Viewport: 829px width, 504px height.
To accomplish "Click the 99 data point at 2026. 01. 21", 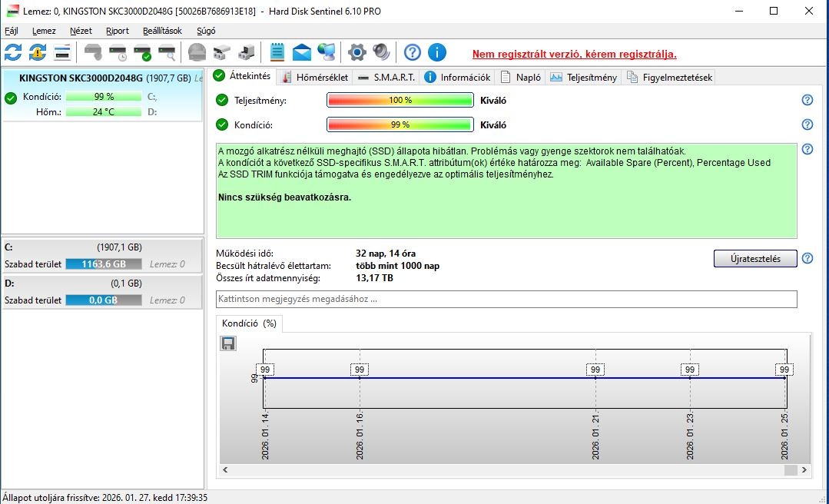I will point(595,370).
